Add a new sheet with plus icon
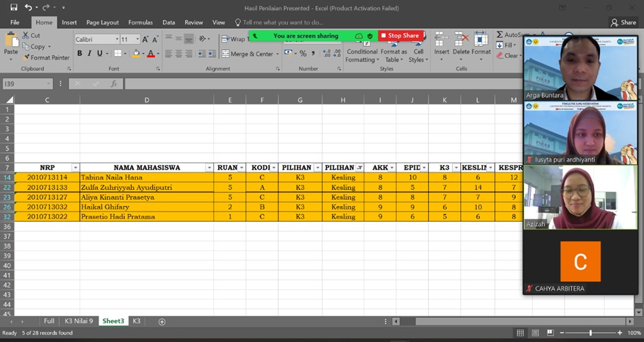 tap(162, 321)
